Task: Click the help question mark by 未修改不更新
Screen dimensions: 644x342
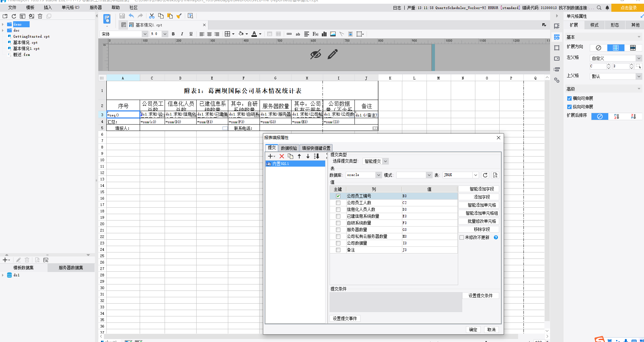Action: pyautogui.click(x=496, y=237)
